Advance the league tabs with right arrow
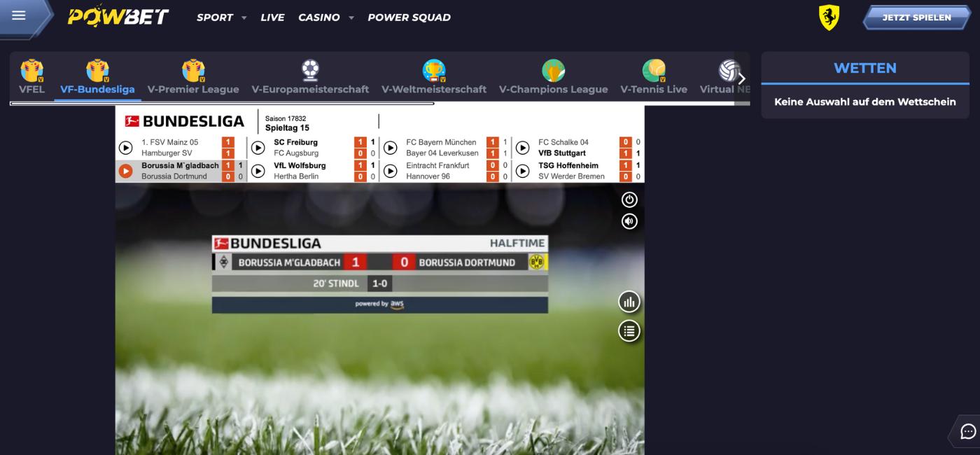 [741, 78]
